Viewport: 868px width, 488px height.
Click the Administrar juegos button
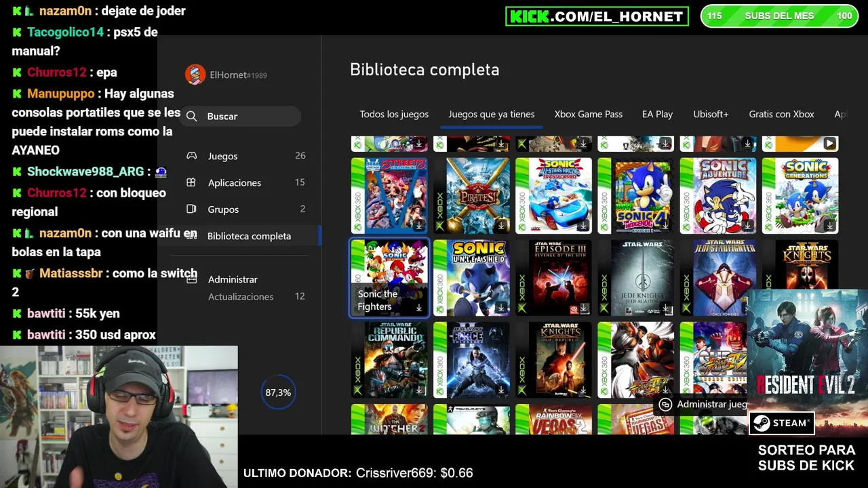coord(701,405)
